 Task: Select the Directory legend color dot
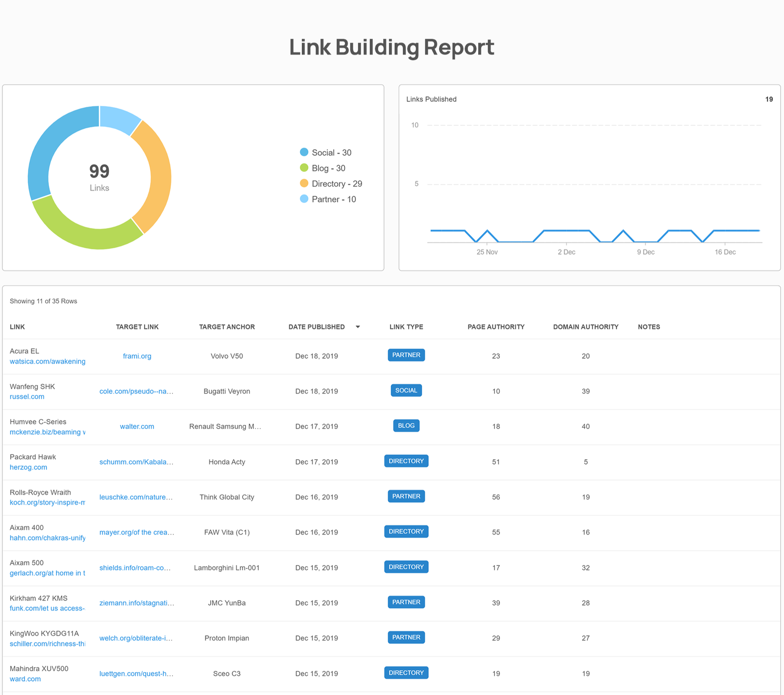click(304, 183)
